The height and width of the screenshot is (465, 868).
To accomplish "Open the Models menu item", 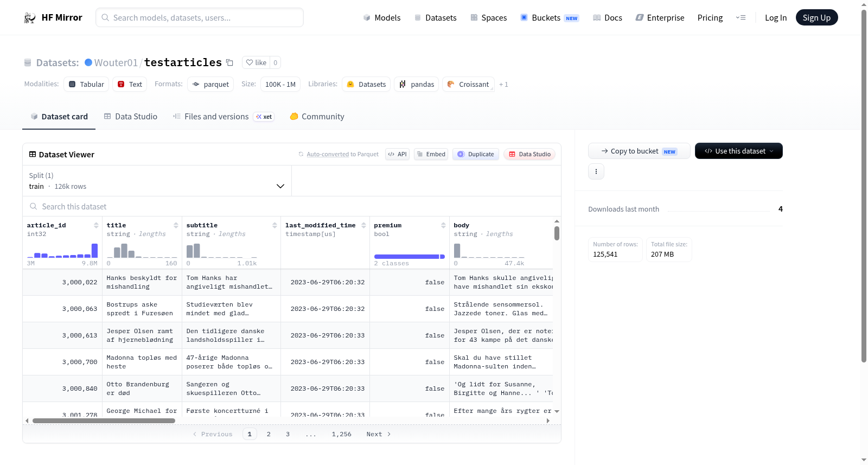I will (382, 18).
